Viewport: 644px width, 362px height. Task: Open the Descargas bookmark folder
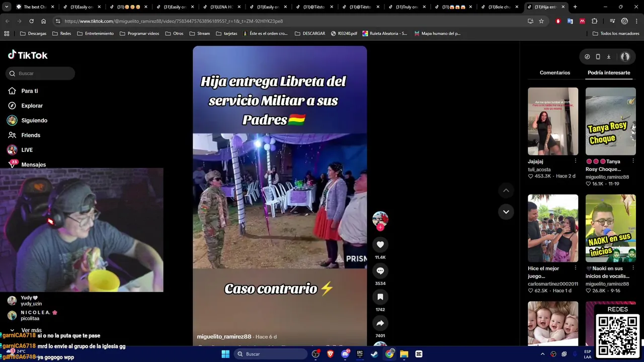[x=33, y=34]
